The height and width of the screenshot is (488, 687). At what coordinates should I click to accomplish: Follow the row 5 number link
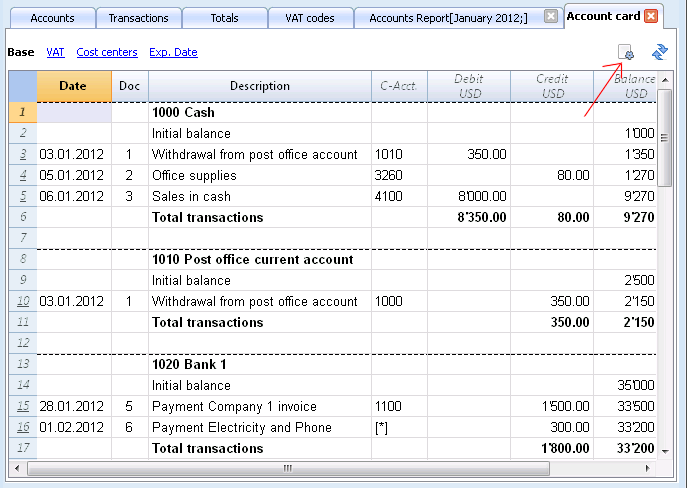tap(23, 196)
